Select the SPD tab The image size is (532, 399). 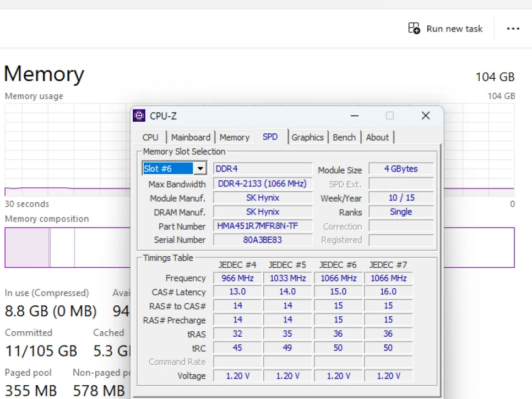(x=270, y=137)
